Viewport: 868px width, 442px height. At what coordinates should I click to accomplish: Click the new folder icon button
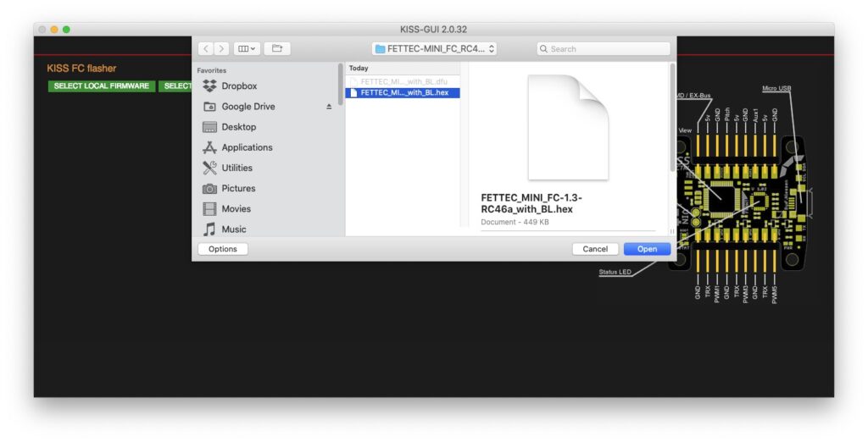point(276,49)
